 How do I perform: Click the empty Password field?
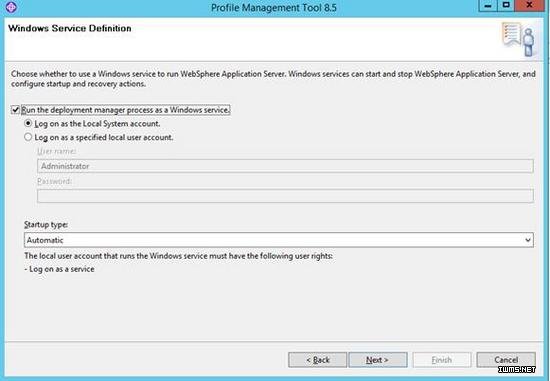[285, 196]
